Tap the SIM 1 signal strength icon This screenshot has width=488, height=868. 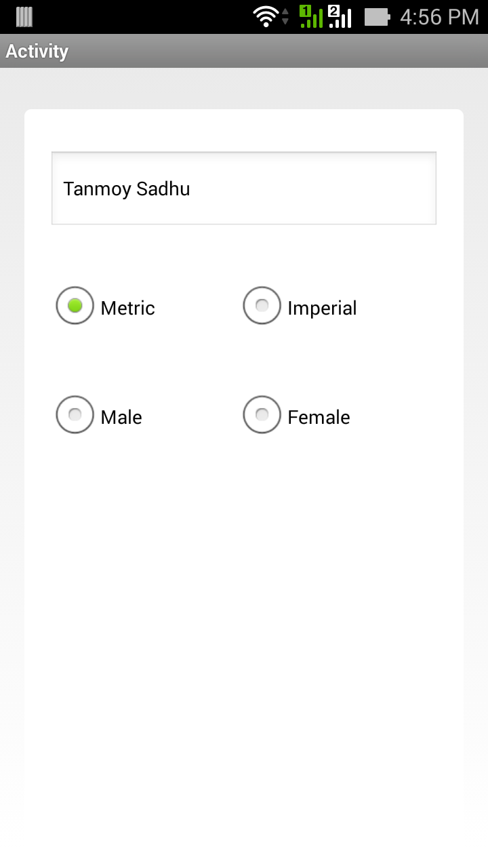pyautogui.click(x=310, y=17)
